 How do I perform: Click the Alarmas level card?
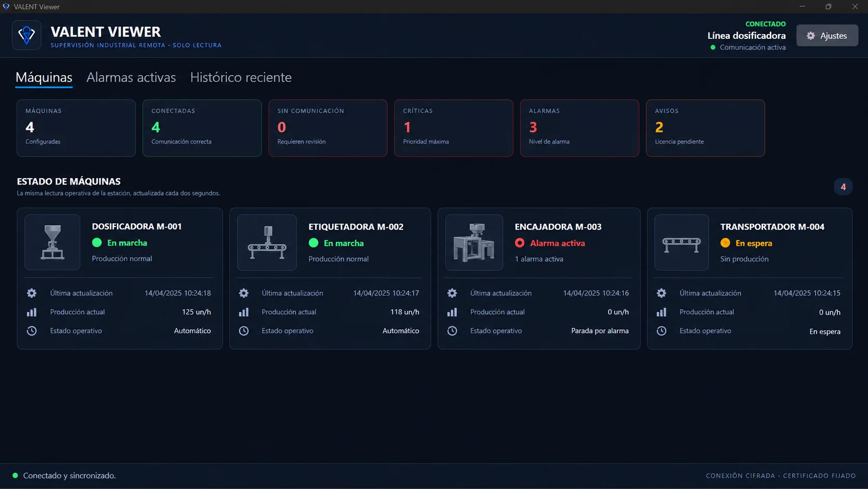click(579, 128)
